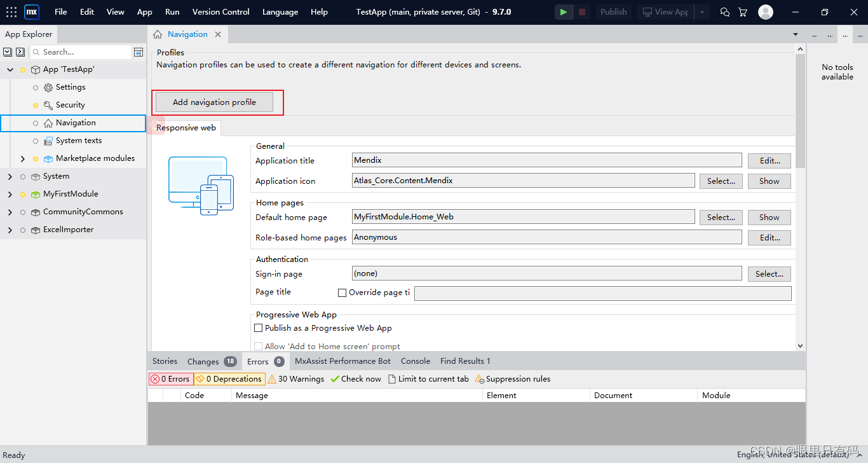
Task: Toggle Limit to current tab
Action: pyautogui.click(x=428, y=379)
